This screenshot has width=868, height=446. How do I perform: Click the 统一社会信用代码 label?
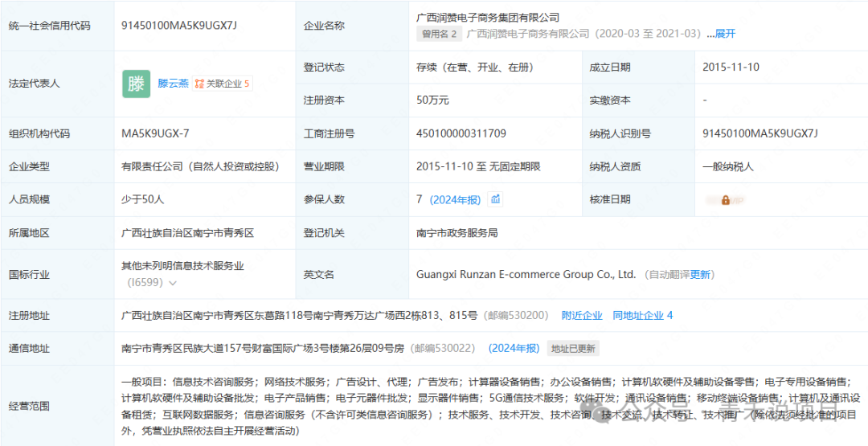tap(49, 25)
